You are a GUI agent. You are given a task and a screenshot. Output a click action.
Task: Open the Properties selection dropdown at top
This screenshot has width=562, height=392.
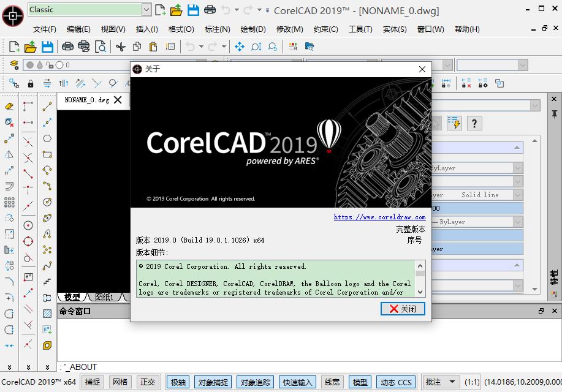pos(535,105)
